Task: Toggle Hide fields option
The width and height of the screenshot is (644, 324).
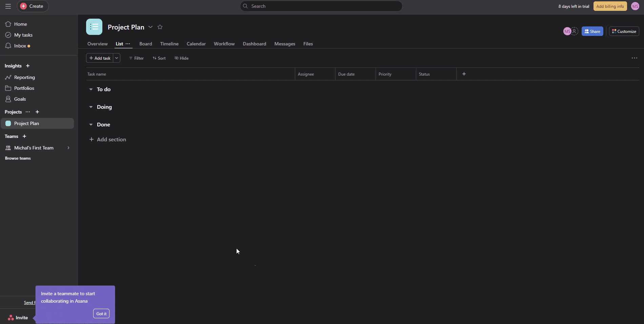Action: coord(182,58)
